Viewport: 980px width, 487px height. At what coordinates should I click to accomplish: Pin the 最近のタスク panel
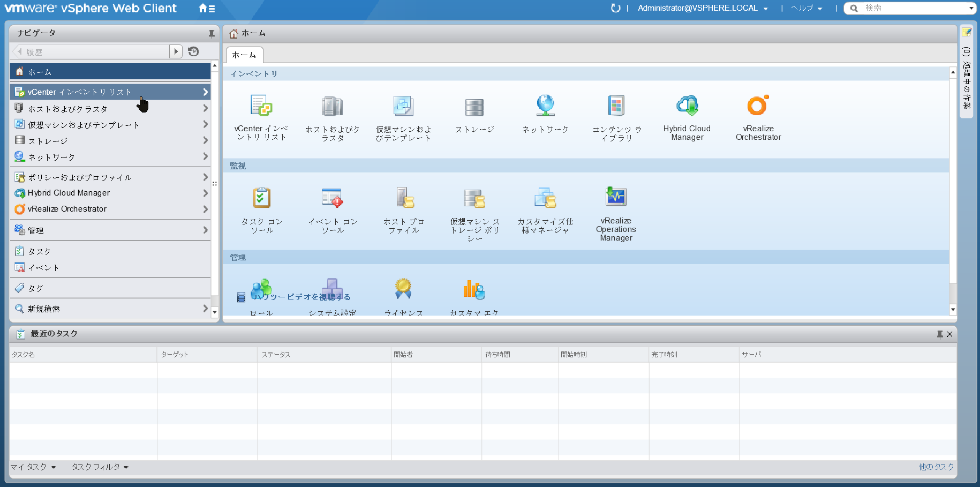(940, 334)
